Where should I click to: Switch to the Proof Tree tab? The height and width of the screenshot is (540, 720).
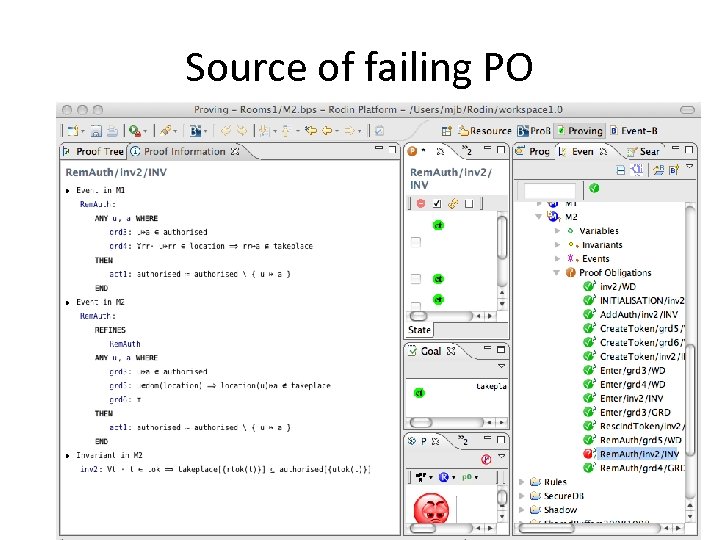point(95,151)
